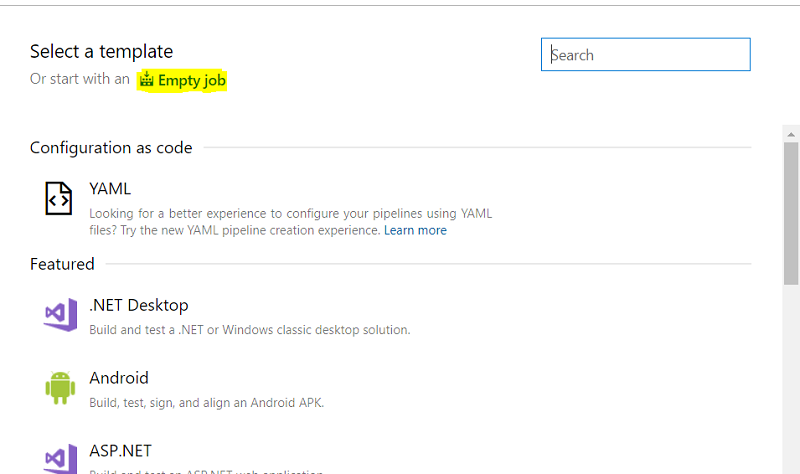Click the vertical scrollbar thumb
This screenshot has width=800, height=474.
(791, 215)
